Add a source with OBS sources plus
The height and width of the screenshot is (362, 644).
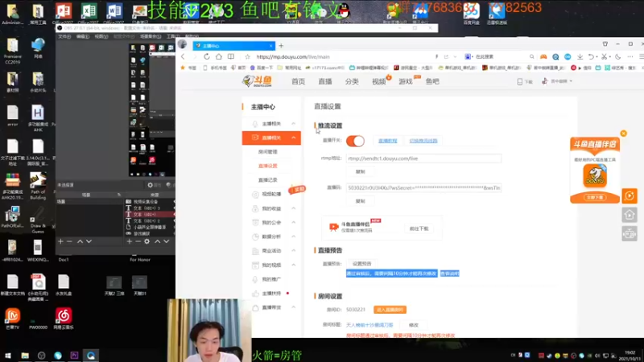click(x=130, y=241)
